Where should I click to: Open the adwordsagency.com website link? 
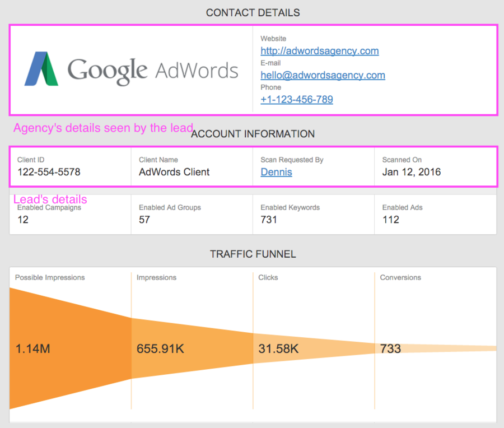[x=319, y=51]
